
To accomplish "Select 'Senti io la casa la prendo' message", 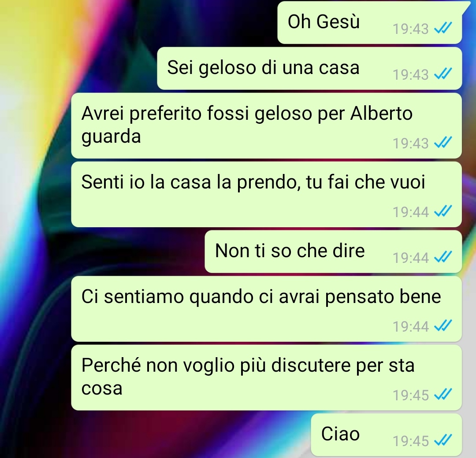I will click(267, 194).
